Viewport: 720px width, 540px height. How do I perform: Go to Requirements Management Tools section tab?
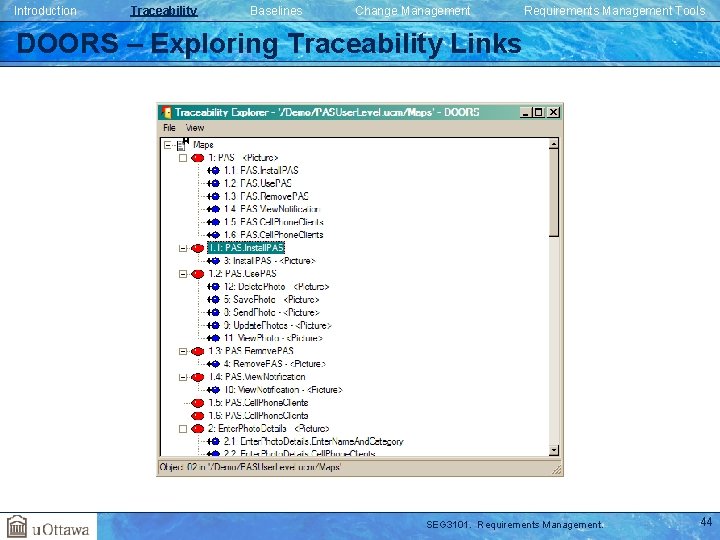coord(614,11)
